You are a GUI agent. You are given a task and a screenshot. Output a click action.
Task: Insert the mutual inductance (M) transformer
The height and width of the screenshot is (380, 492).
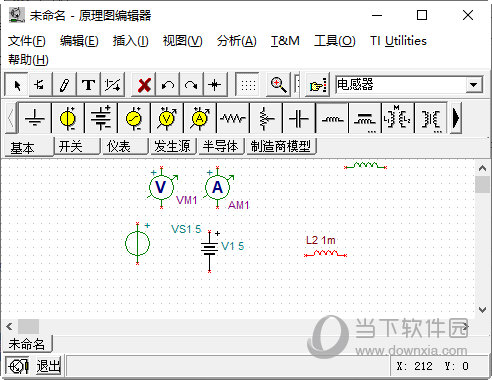coord(398,118)
